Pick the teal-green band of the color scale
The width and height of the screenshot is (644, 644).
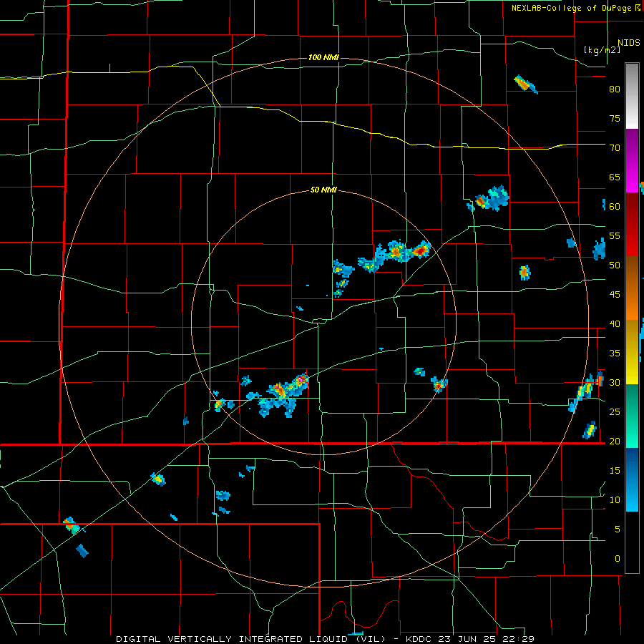tap(632, 416)
